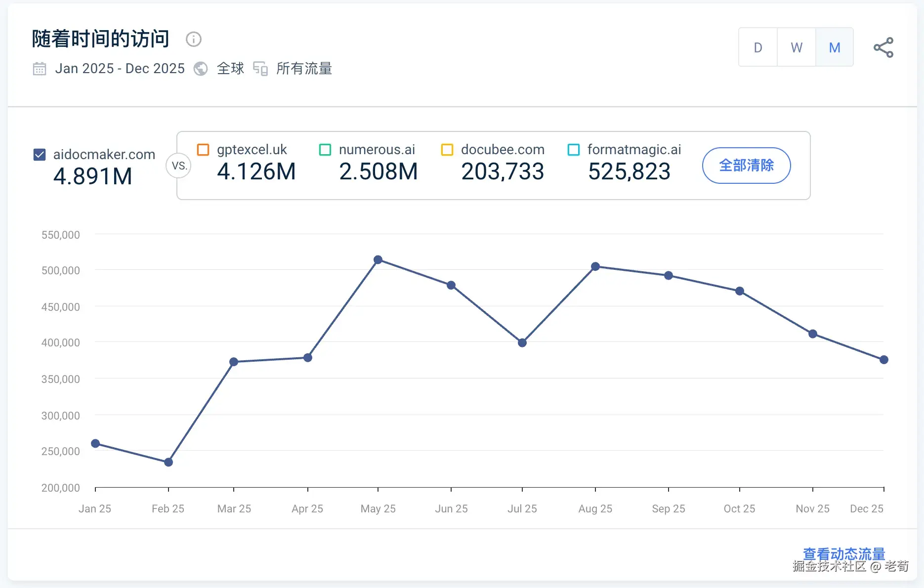This screenshot has width=924, height=588.
Task: Click the calendar icon for date range
Action: tap(40, 69)
